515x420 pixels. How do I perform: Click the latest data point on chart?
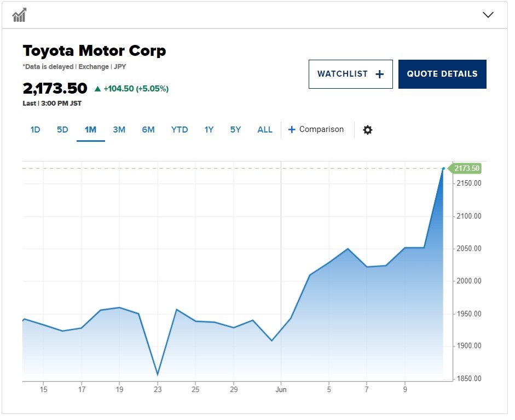443,168
